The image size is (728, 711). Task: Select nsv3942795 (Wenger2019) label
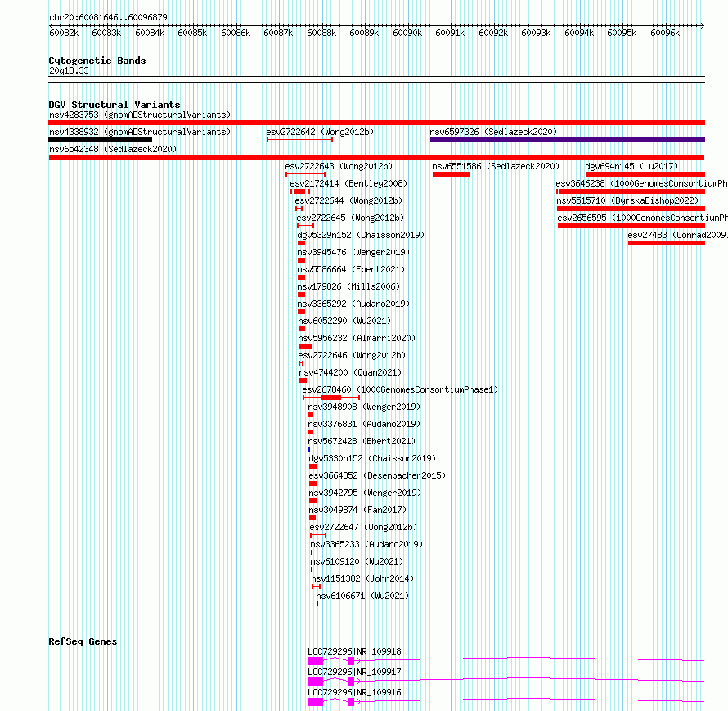pos(365,493)
